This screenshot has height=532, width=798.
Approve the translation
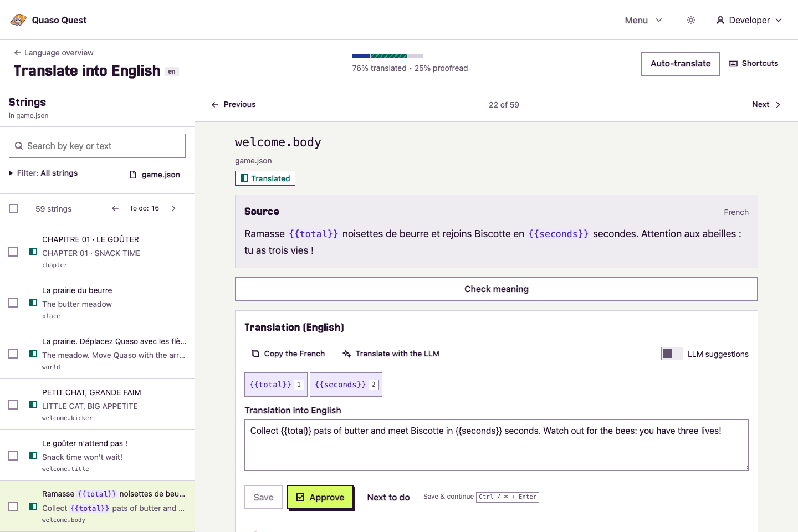(x=320, y=497)
